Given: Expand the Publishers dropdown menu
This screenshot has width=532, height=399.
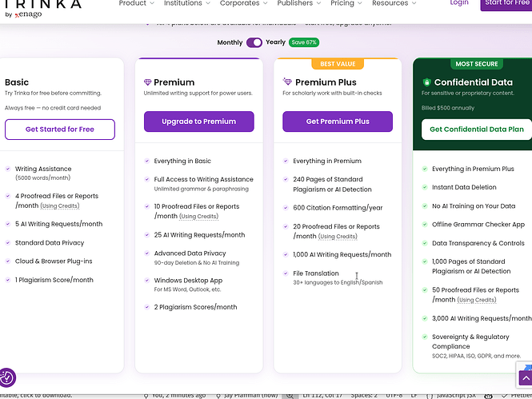Looking at the screenshot, I should pos(299,3).
